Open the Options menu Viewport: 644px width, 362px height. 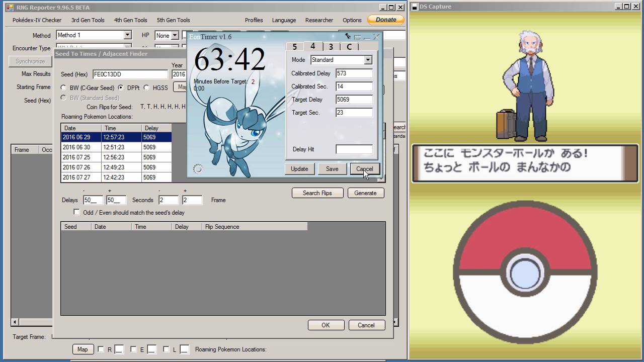click(x=352, y=20)
